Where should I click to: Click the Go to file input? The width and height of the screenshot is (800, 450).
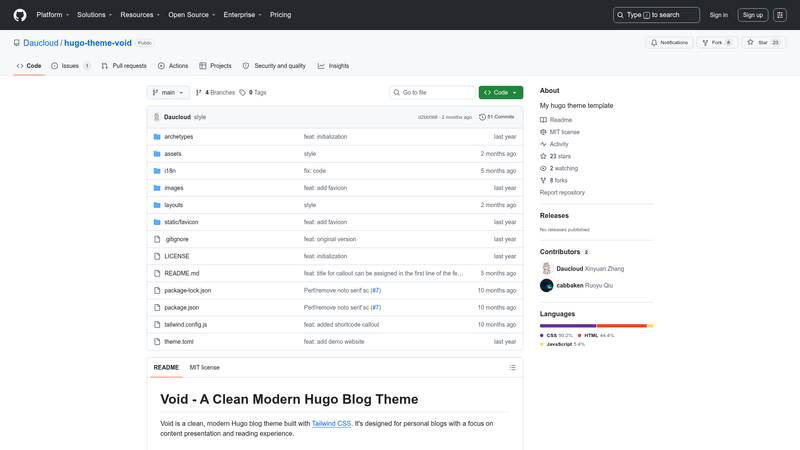432,92
